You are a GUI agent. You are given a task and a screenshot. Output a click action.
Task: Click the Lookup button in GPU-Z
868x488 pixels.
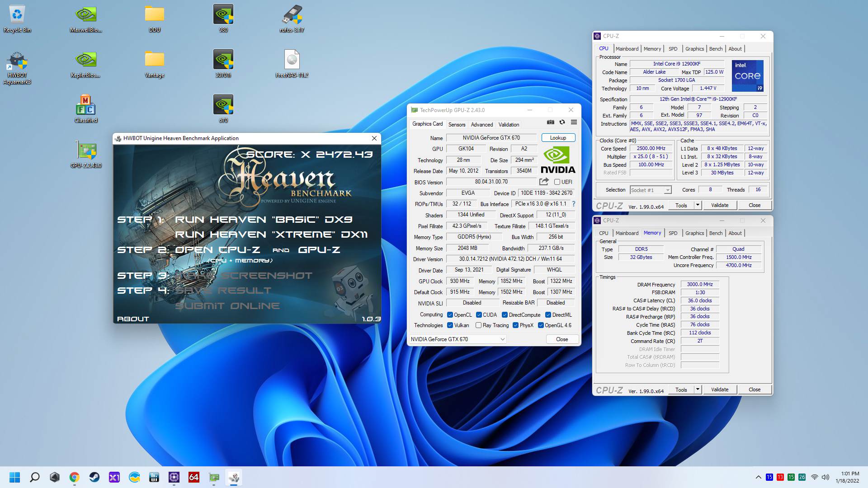click(558, 138)
